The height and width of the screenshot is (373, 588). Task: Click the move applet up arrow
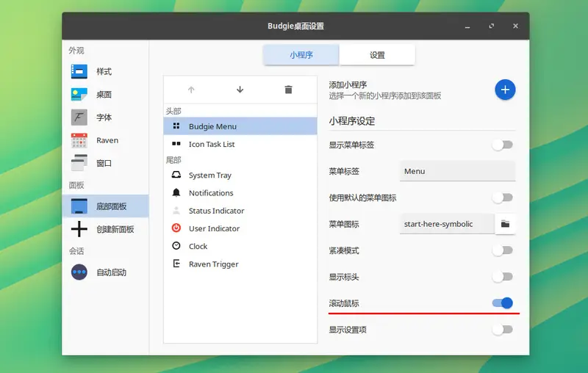click(x=191, y=90)
